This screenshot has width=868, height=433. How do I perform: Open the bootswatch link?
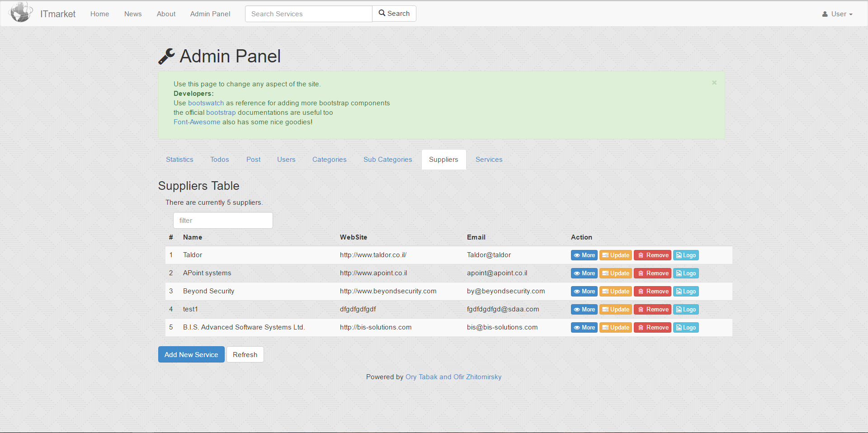coord(206,103)
